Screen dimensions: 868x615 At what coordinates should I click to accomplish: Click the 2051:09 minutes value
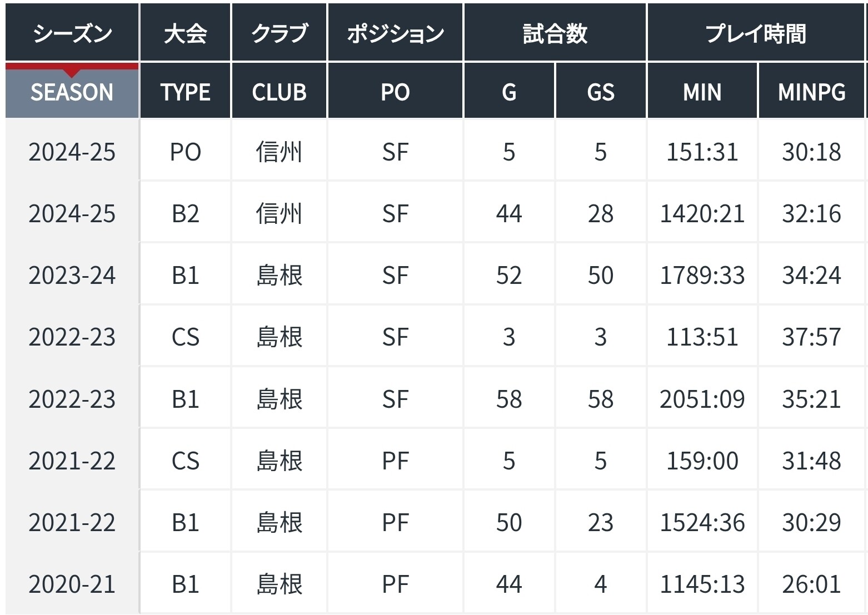coord(702,399)
